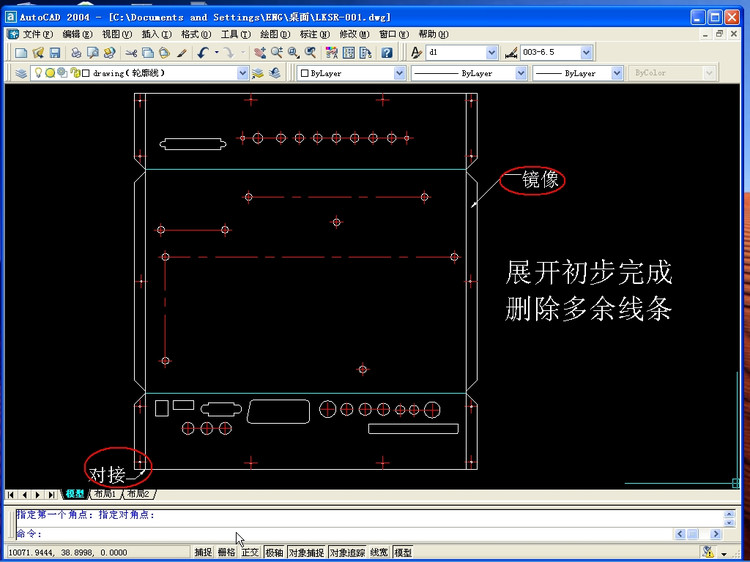Expand the ByLayer linetype dropdown
This screenshot has width=750, height=562.
coord(521,73)
